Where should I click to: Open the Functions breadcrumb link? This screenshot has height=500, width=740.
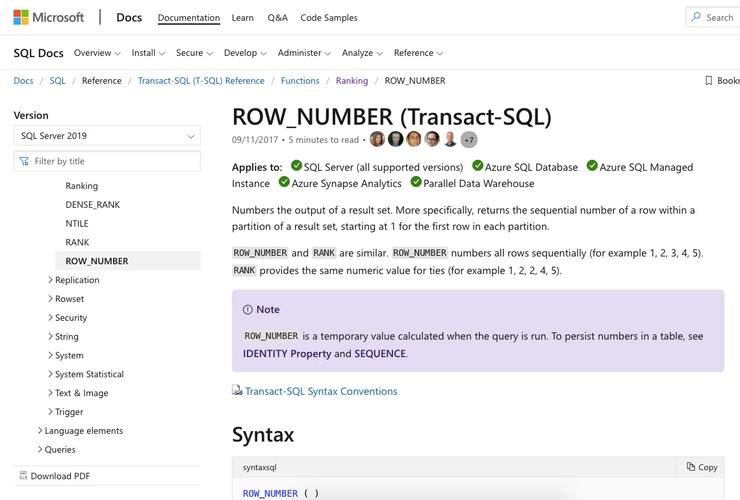(300, 81)
